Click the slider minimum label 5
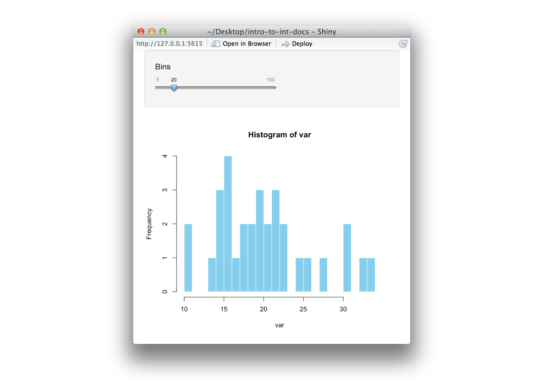Image resolution: width=544 pixels, height=392 pixels. pyautogui.click(x=158, y=80)
